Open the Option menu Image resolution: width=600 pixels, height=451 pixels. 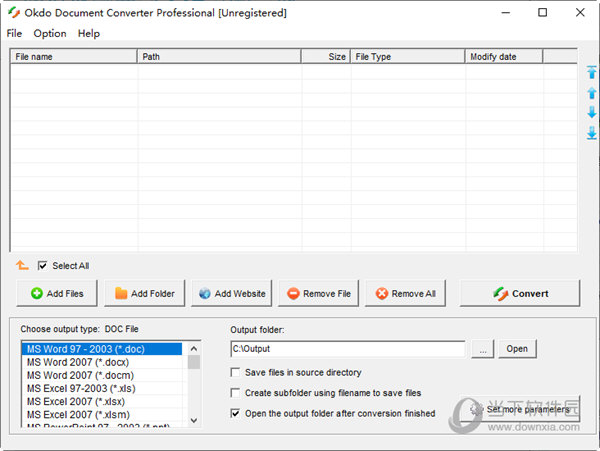pos(50,34)
